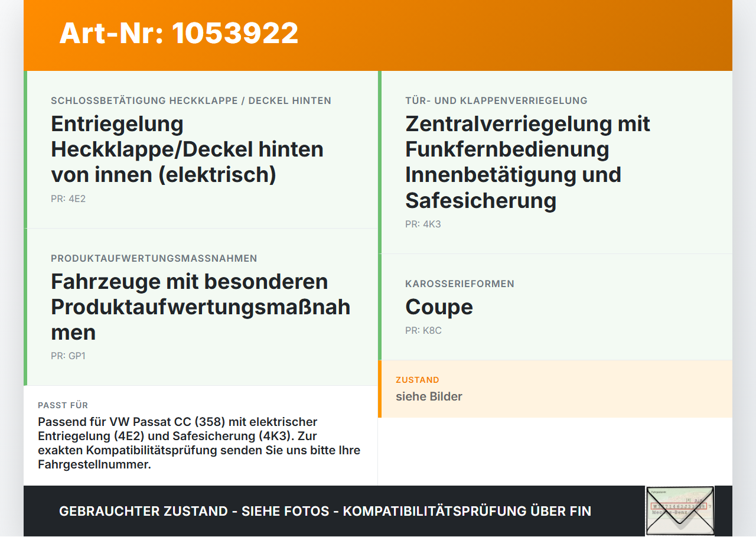This screenshot has height=537, width=756.
Task: Click the 'Passt für' section label
Action: tap(63, 405)
